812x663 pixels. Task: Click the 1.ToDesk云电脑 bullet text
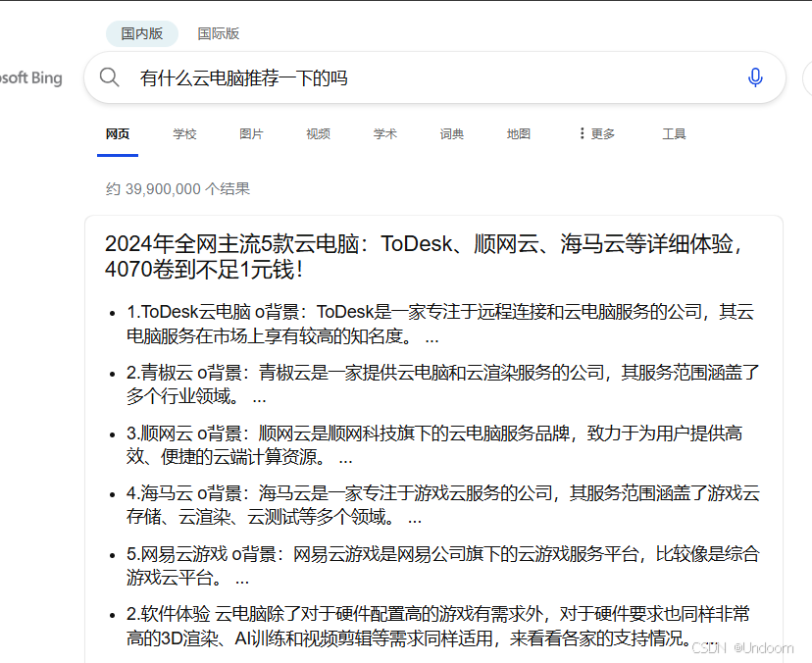pyautogui.click(x=440, y=325)
